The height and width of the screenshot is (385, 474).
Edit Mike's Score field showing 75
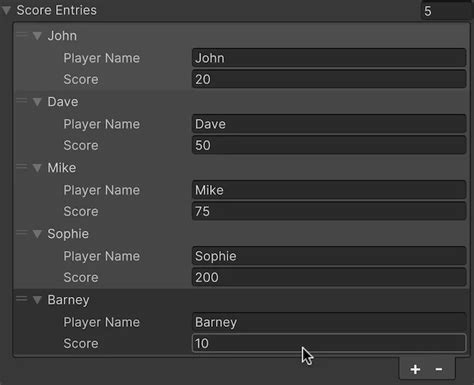(329, 211)
